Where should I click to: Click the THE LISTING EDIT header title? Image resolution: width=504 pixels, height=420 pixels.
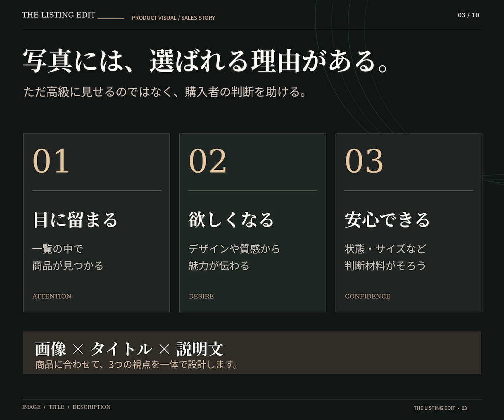[59, 15]
